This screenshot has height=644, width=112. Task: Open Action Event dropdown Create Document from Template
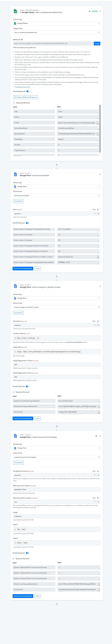click(x=57, y=457)
